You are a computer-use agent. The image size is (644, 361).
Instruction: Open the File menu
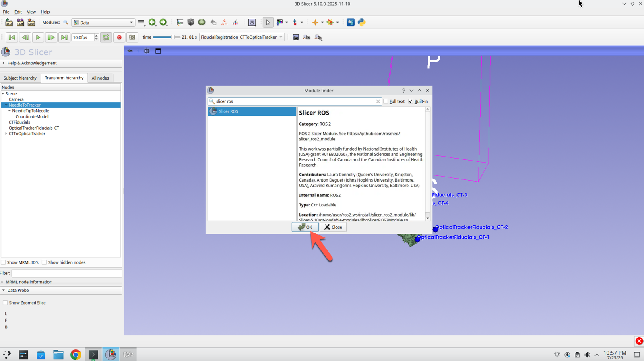(6, 12)
